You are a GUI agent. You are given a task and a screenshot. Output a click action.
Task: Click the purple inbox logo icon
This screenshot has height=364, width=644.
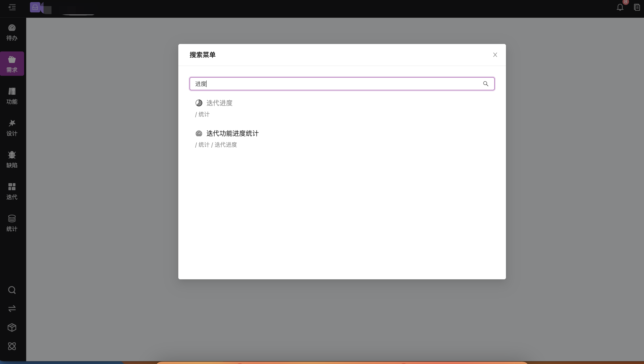pyautogui.click(x=35, y=7)
